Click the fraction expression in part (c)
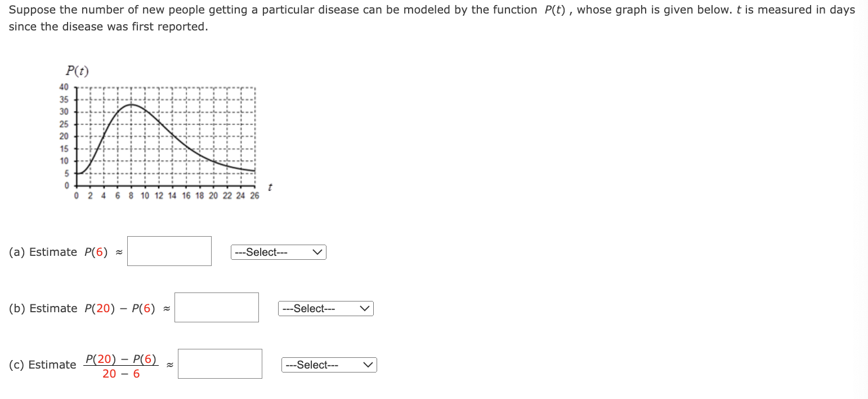This screenshot has height=399, width=868. tap(121, 365)
